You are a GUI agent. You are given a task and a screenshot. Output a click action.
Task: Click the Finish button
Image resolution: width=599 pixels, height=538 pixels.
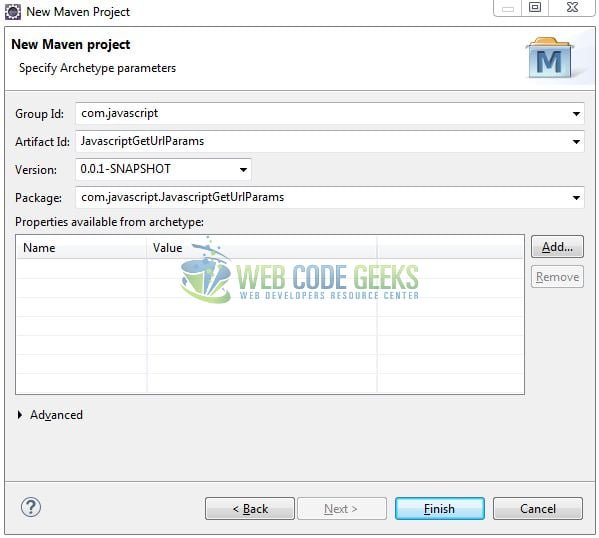pos(440,509)
